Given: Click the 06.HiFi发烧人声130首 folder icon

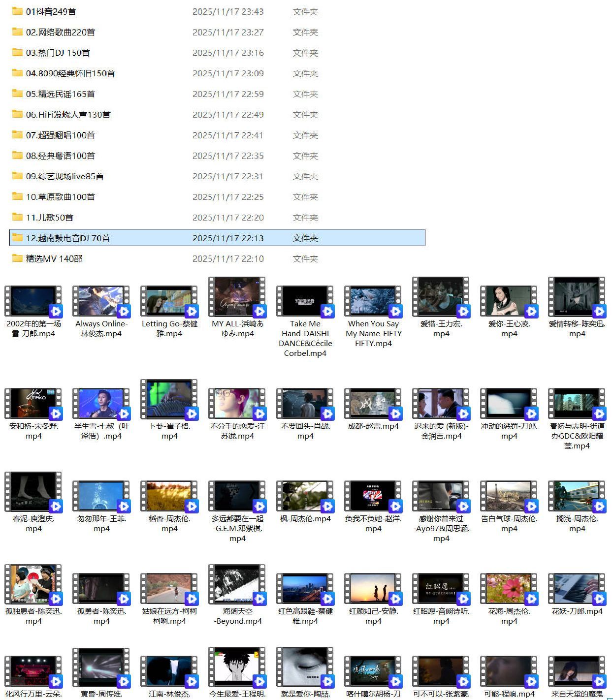Looking at the screenshot, I should 17,114.
